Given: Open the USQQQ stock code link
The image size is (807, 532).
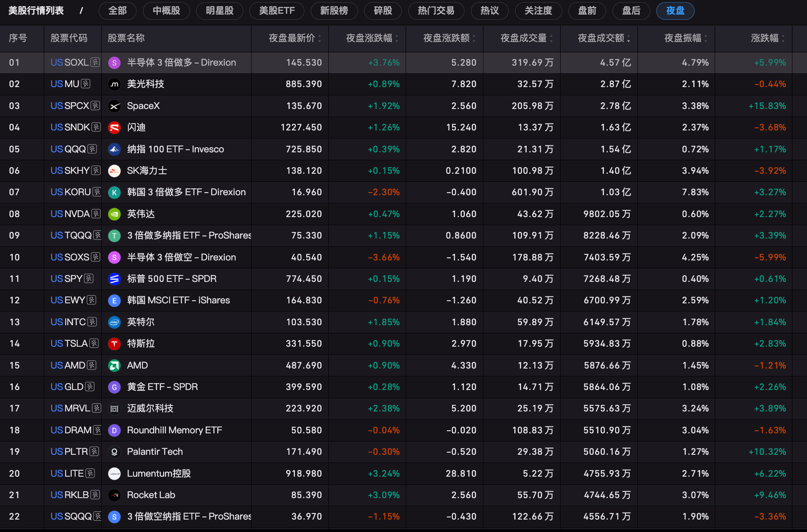Looking at the screenshot, I should [68, 149].
